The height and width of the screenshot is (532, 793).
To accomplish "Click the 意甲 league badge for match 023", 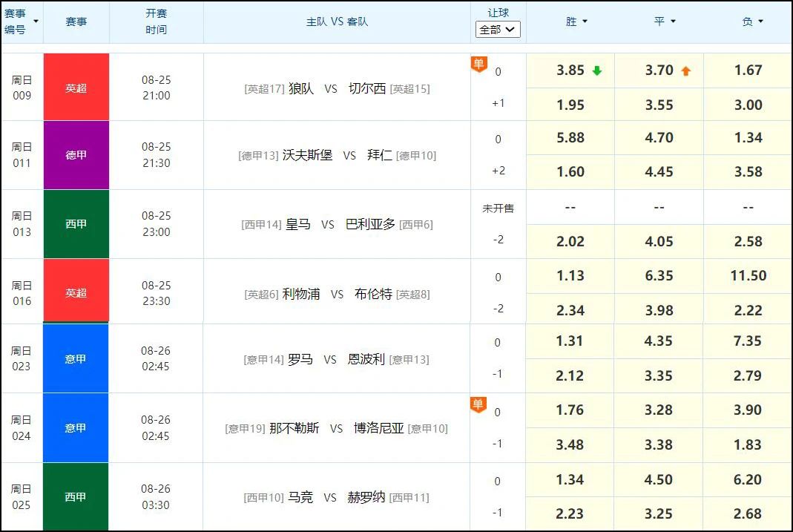I will (76, 358).
